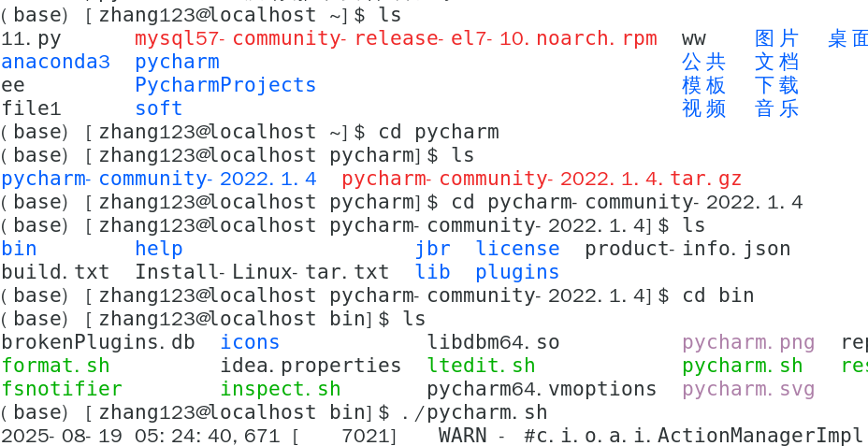This screenshot has height=446, width=868.
Task: Click the product-info.json file name
Action: pyautogui.click(x=687, y=249)
